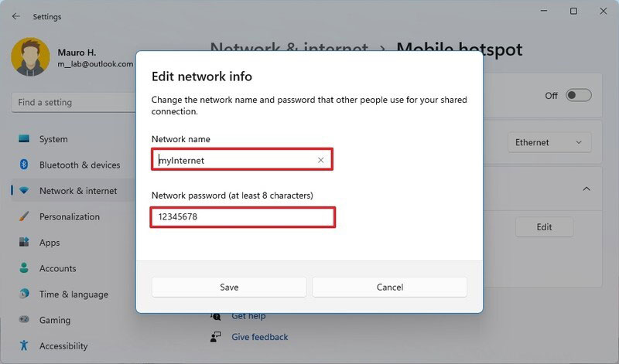The width and height of the screenshot is (619, 364).
Task: Toggle the Mobile hotspot switch on
Action: (x=578, y=95)
